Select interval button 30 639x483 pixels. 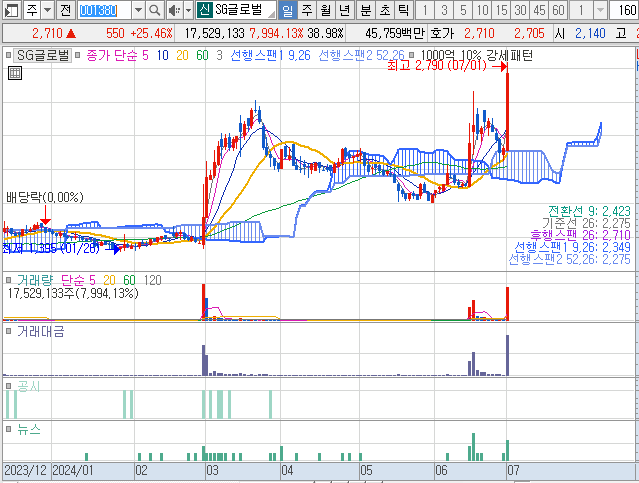[x=520, y=10]
